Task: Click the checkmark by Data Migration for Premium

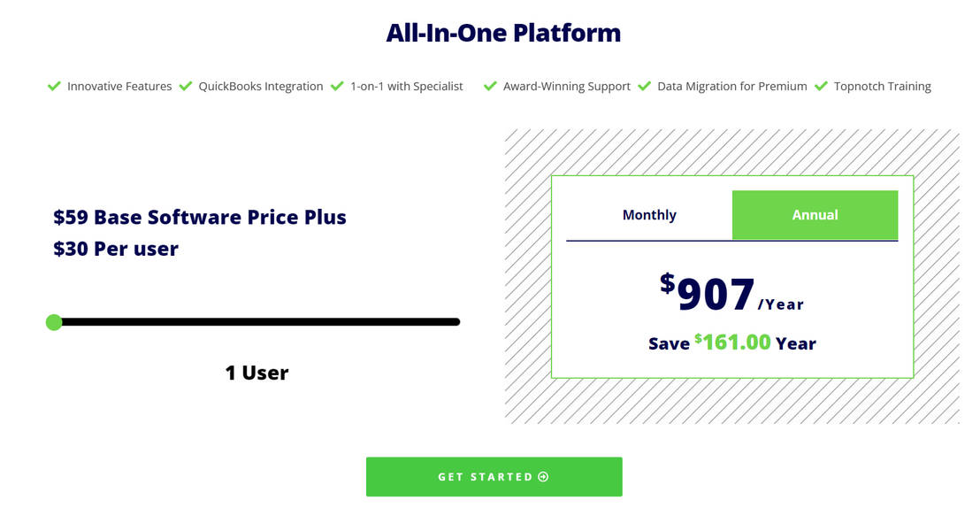Action: click(x=644, y=86)
